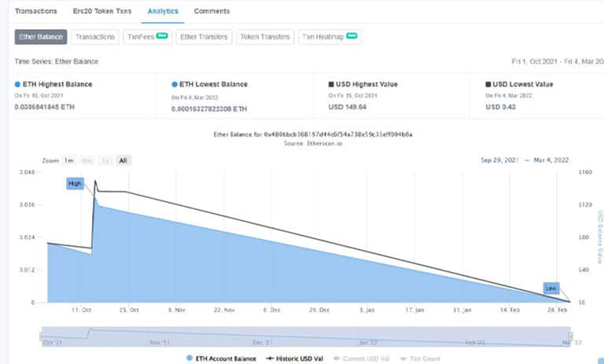Show the Ether Transfers chart

(x=204, y=37)
